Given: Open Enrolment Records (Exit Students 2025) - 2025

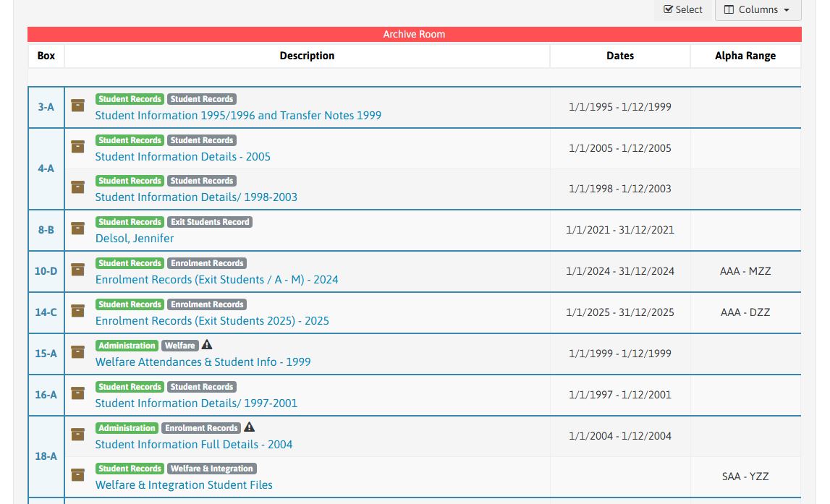Looking at the screenshot, I should coord(212,320).
